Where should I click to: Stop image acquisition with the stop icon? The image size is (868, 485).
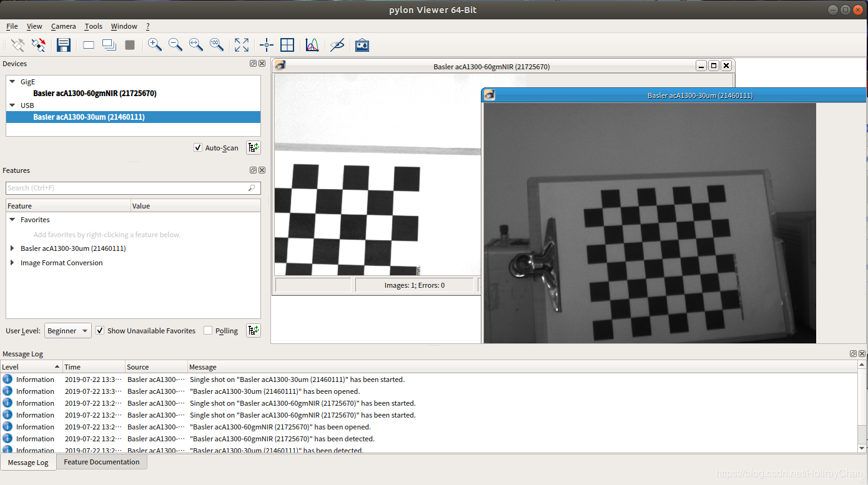pos(130,45)
